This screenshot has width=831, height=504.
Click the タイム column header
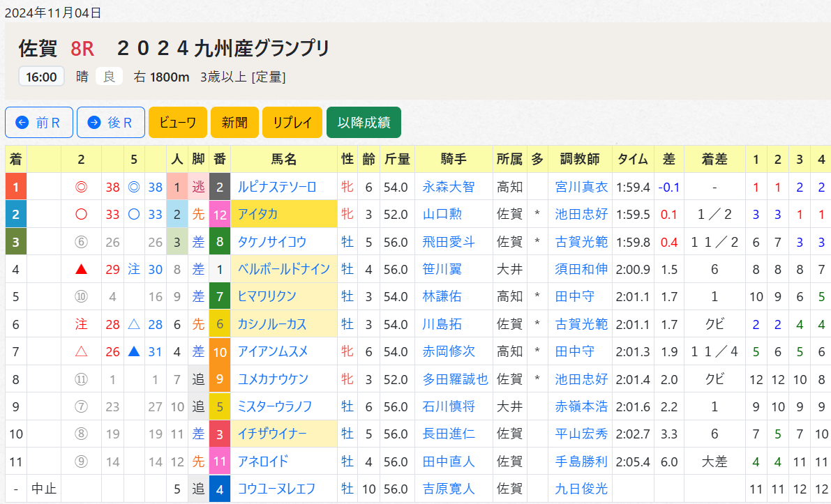coord(633,160)
